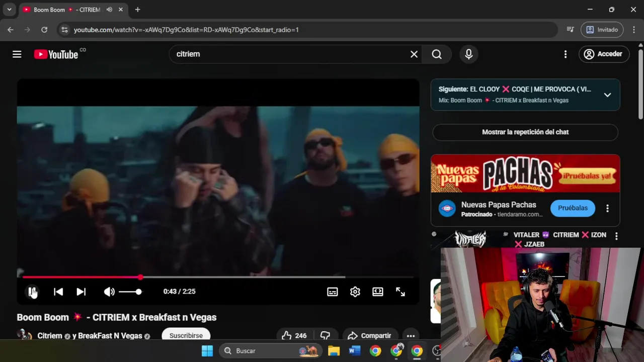Switch to theater mode
The width and height of the screenshot is (644, 362).
coord(378,292)
